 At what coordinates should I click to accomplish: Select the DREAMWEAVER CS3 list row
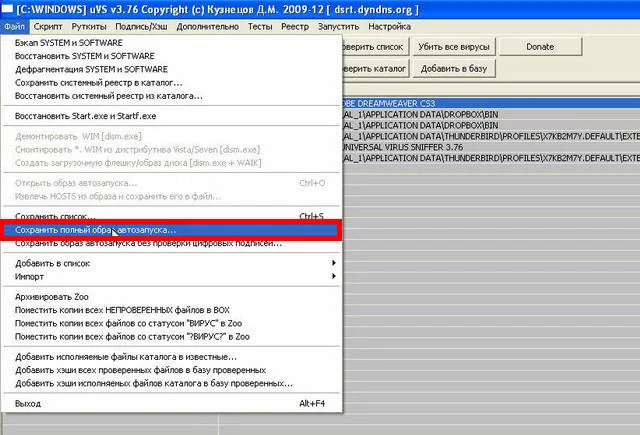pyautogui.click(x=491, y=103)
